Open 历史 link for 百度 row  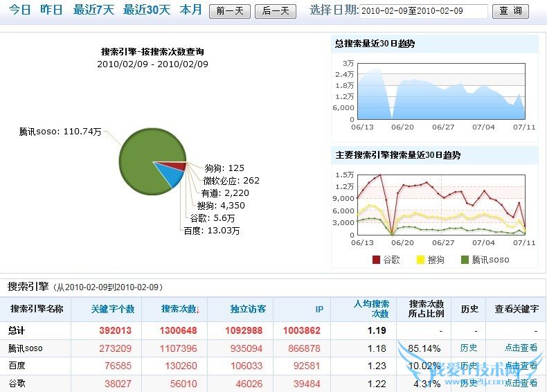469,366
